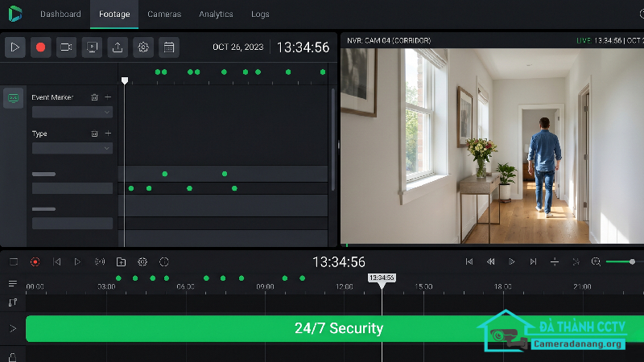The image size is (644, 362).
Task: Delete Event Marker with trash icon
Action: (94, 97)
